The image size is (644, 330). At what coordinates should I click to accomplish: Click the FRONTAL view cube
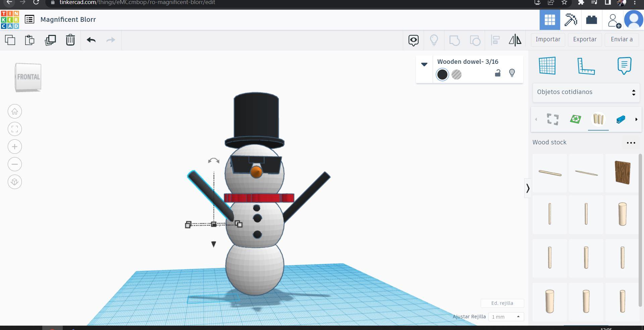(x=28, y=77)
